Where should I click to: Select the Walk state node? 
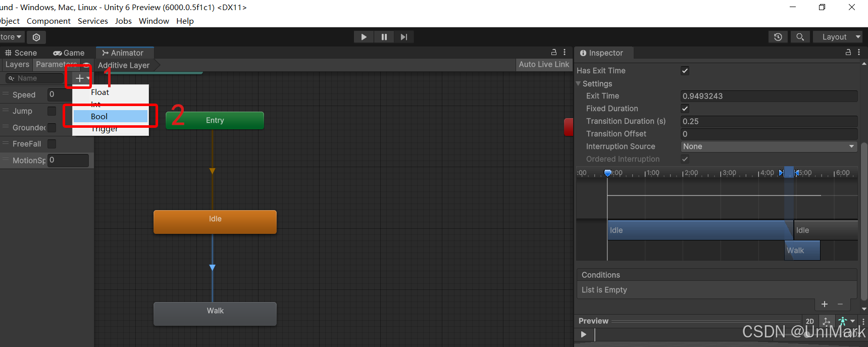point(215,314)
